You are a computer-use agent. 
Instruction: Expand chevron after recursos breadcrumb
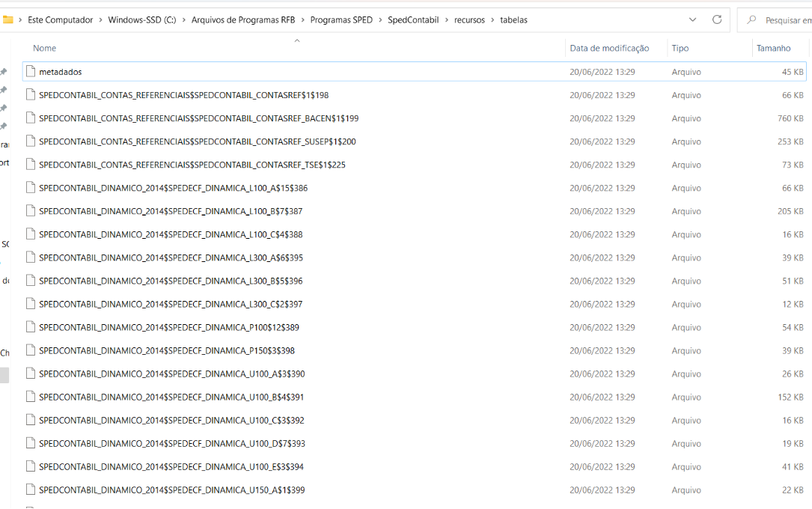(492, 20)
